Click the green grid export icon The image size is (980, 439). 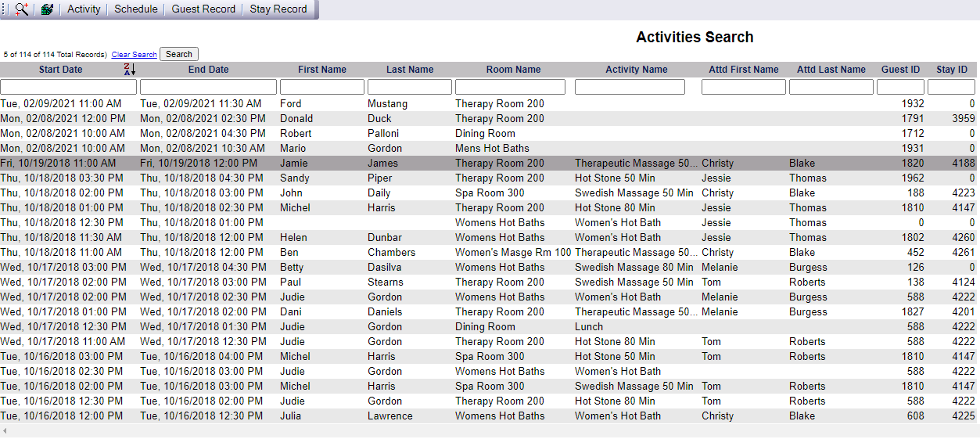click(48, 9)
